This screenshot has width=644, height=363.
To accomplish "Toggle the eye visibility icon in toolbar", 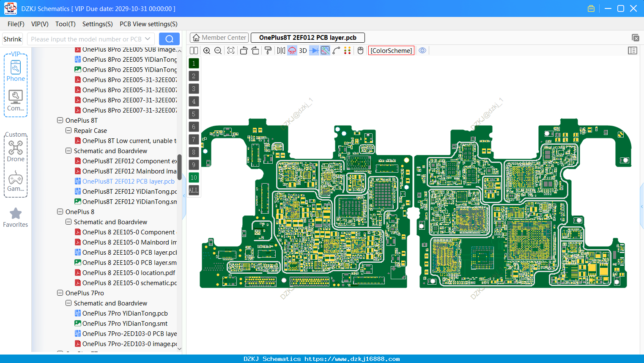I will coord(422,50).
